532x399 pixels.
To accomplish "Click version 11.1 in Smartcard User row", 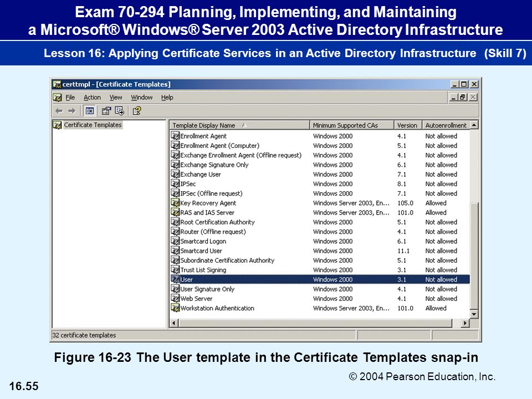I will tap(403, 250).
